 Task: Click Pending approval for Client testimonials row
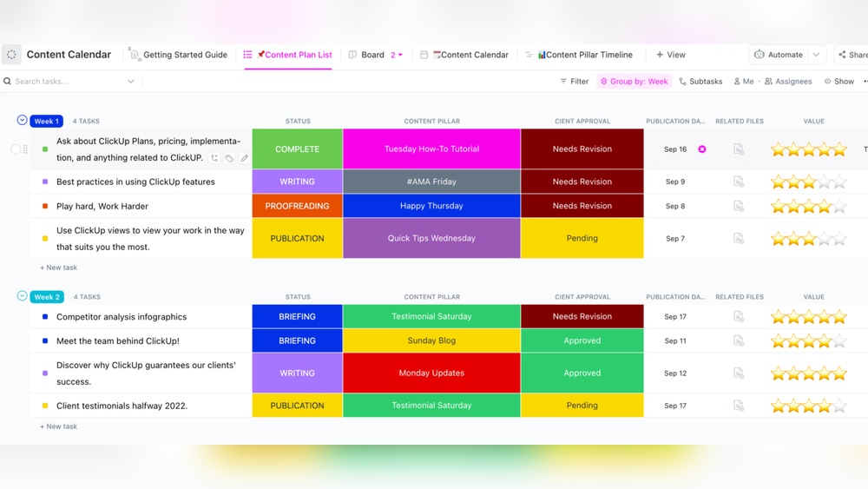582,406
